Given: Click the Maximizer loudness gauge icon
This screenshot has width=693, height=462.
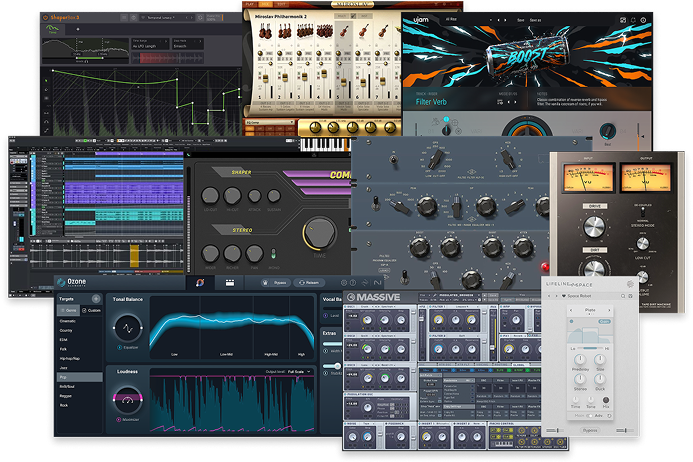Looking at the screenshot, I should coord(127,400).
